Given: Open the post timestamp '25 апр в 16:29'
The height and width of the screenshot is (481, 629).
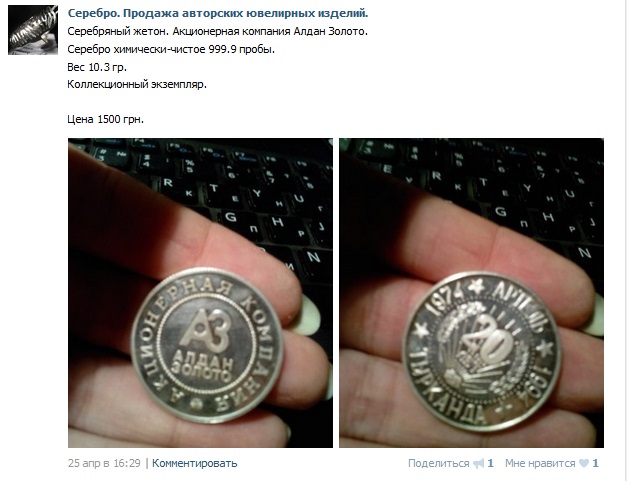Looking at the screenshot, I should 104,463.
